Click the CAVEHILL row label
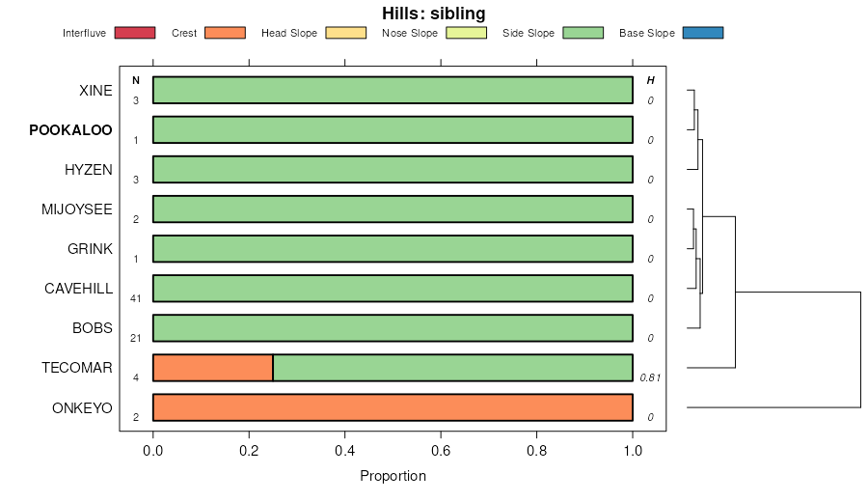Screen dimensions: 868x502 (78, 289)
